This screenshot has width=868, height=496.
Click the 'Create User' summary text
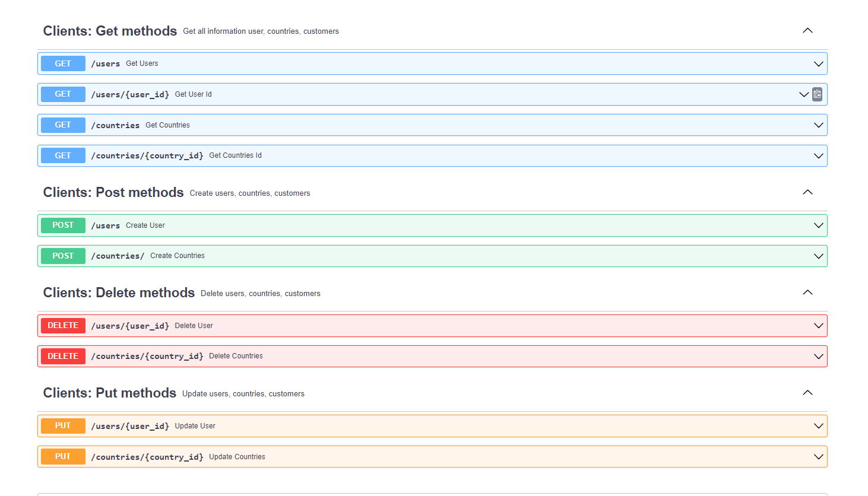tap(145, 225)
